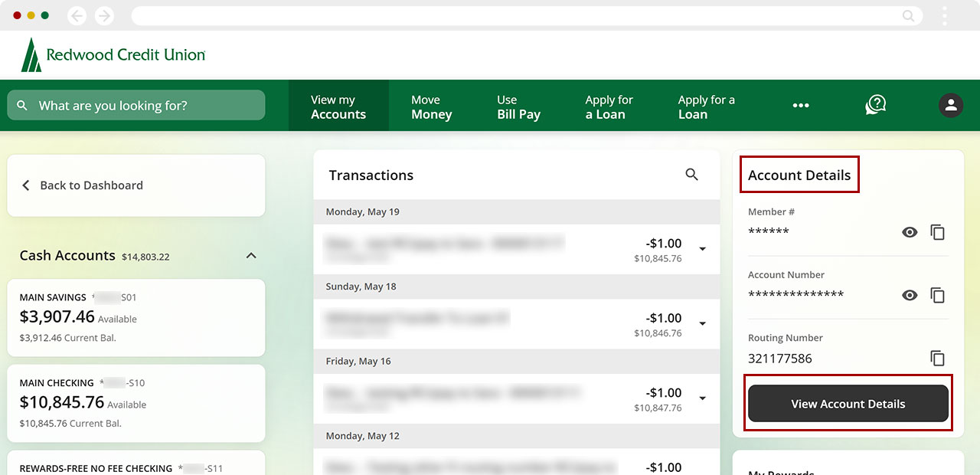Collapse the Cash Accounts section
Viewport: 980px width, 475px height.
(251, 255)
